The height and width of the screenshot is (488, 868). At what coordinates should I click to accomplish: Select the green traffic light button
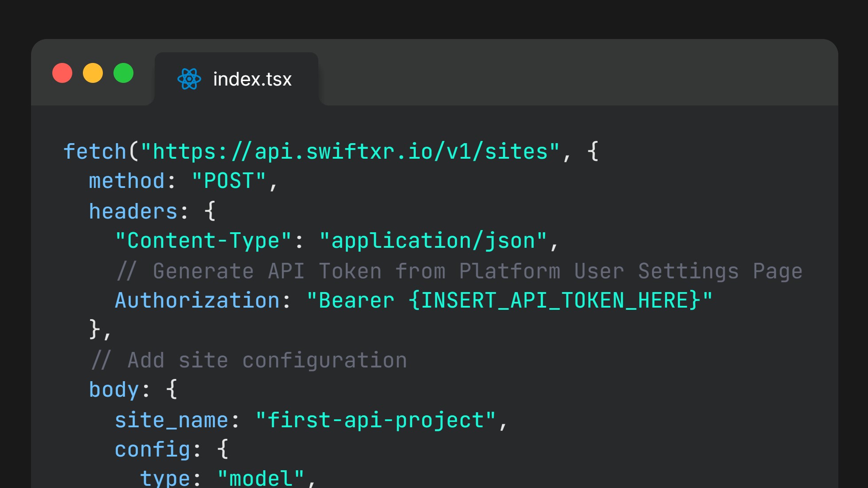pos(124,73)
